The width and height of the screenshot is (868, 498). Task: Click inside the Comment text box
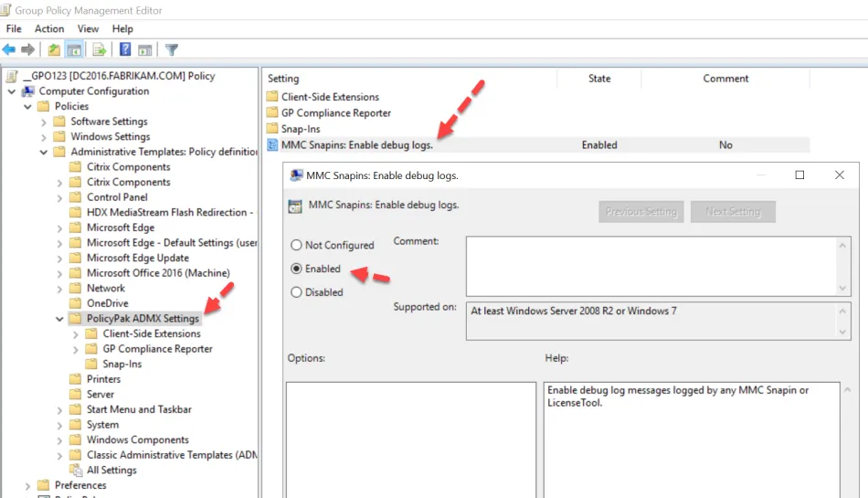[x=651, y=265]
